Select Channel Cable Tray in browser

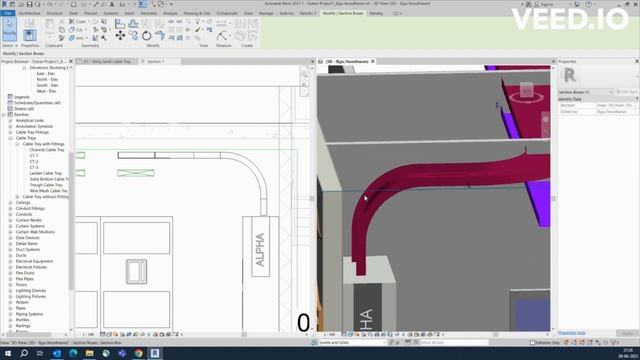tap(47, 150)
